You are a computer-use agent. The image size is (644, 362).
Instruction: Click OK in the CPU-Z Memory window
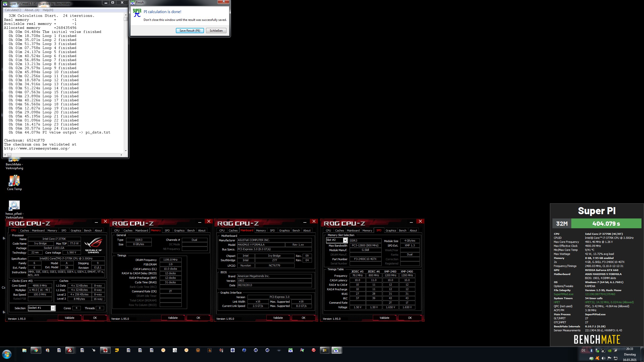coord(198,318)
